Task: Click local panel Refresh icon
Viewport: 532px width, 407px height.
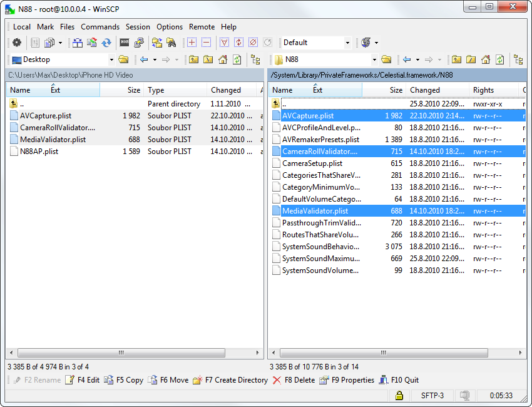Action: click(x=237, y=59)
